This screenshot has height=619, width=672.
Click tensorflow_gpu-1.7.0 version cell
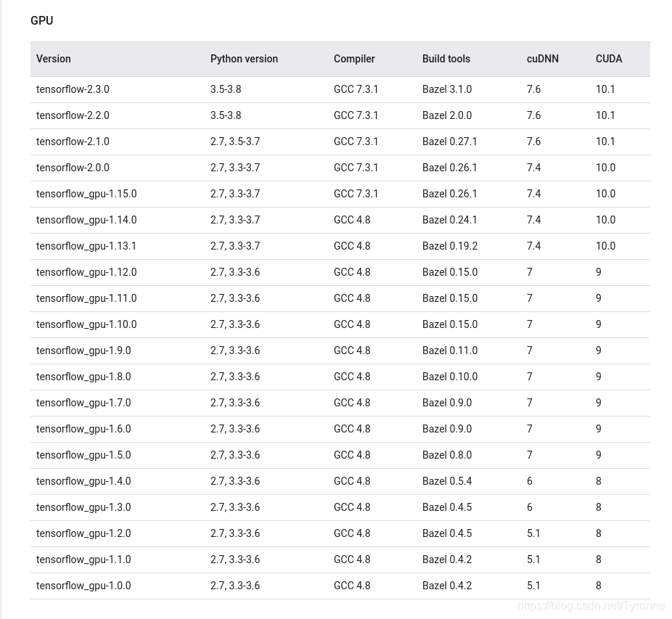click(83, 403)
